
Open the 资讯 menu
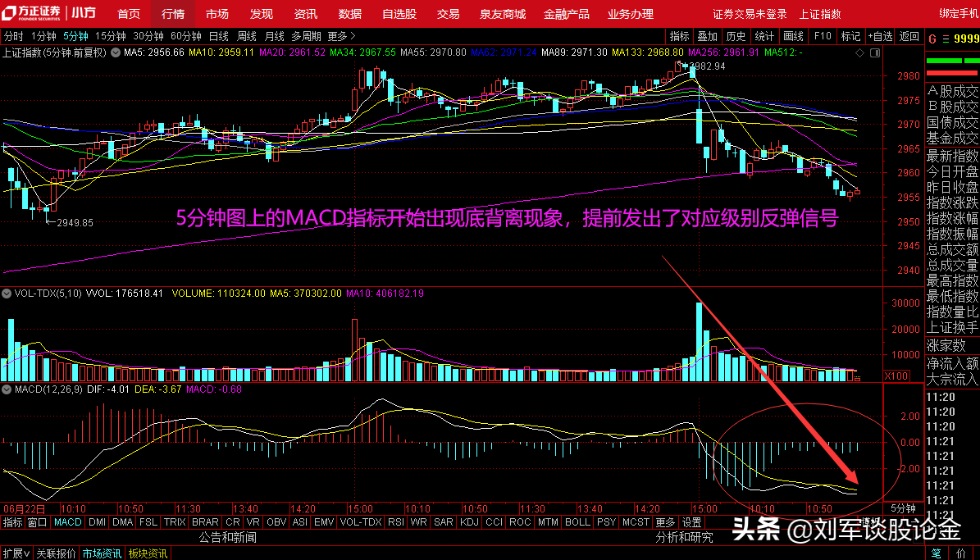click(x=304, y=13)
